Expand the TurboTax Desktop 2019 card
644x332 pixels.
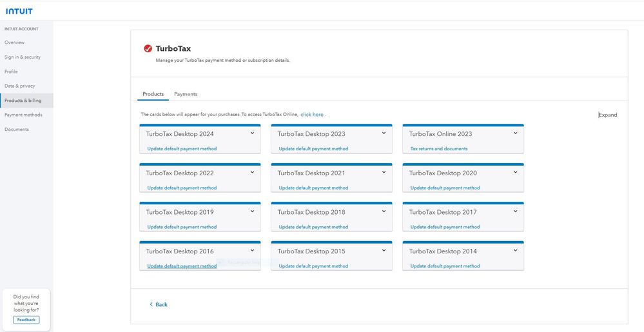[252, 211]
